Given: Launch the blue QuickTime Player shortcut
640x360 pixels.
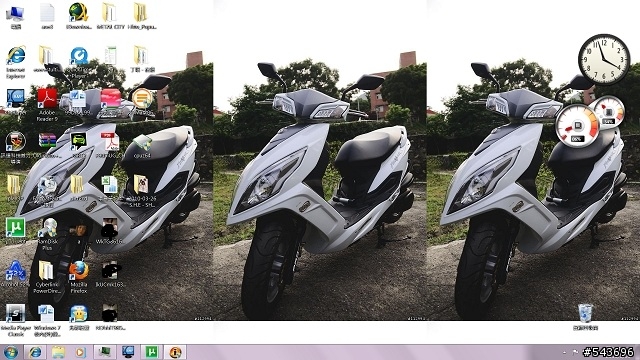Looking at the screenshot, I should pyautogui.click(x=78, y=56).
